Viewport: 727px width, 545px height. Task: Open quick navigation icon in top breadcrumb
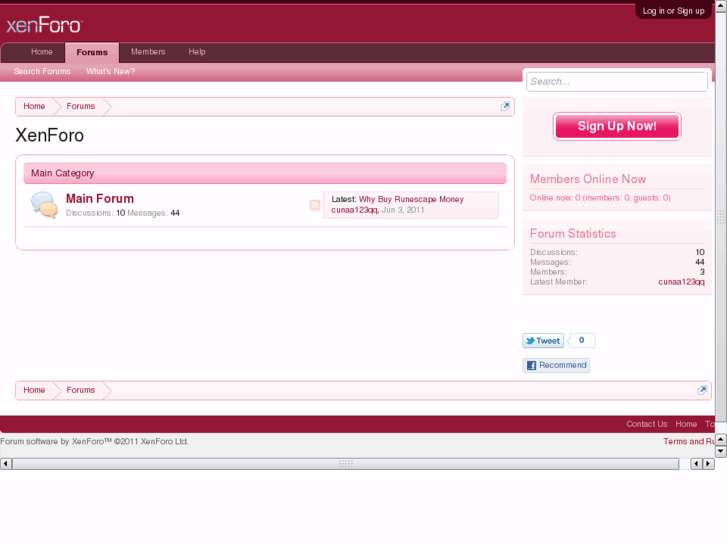coord(505,106)
